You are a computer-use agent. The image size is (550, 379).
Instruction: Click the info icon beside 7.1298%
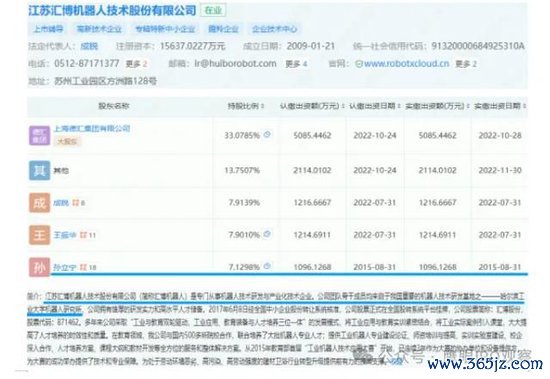(267, 266)
